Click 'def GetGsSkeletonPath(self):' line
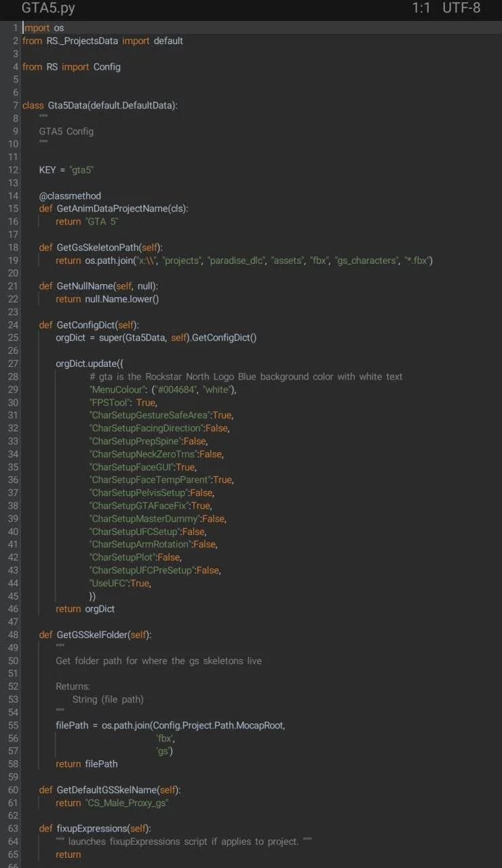 [x=101, y=247]
